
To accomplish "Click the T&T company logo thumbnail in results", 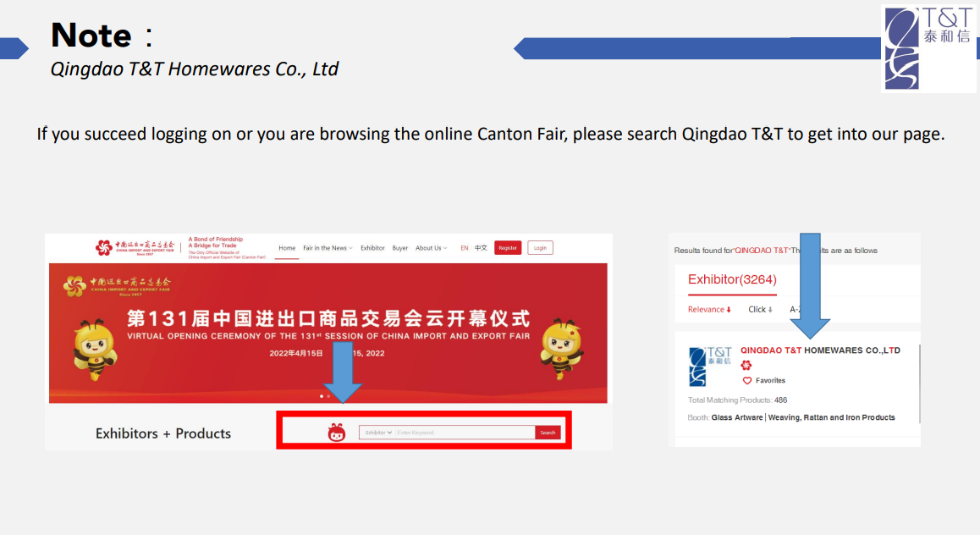I will (x=710, y=367).
